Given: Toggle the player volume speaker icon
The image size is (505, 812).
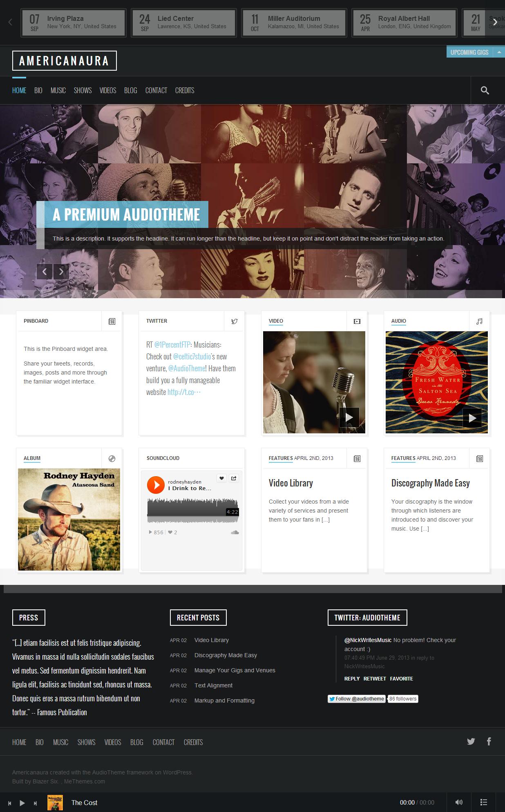Looking at the screenshot, I should (459, 802).
